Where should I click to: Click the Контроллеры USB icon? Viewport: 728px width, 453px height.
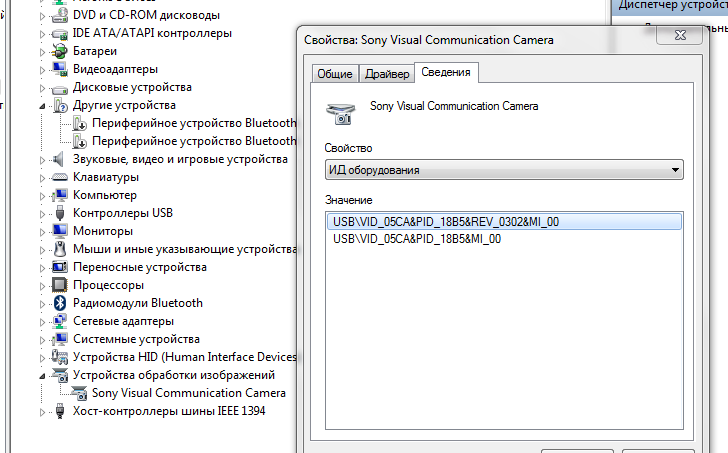[x=60, y=213]
